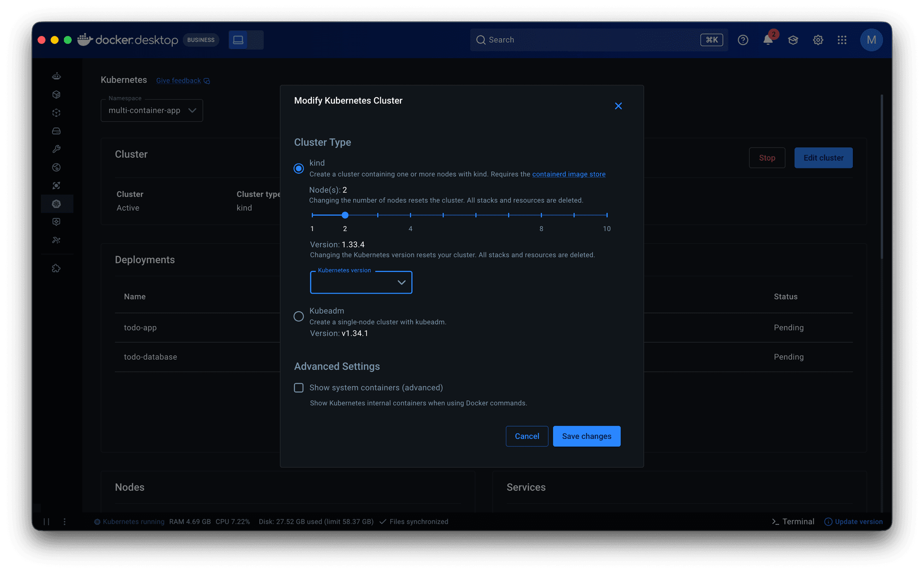Enable Show system containers checkbox
The height and width of the screenshot is (573, 924).
coord(299,388)
